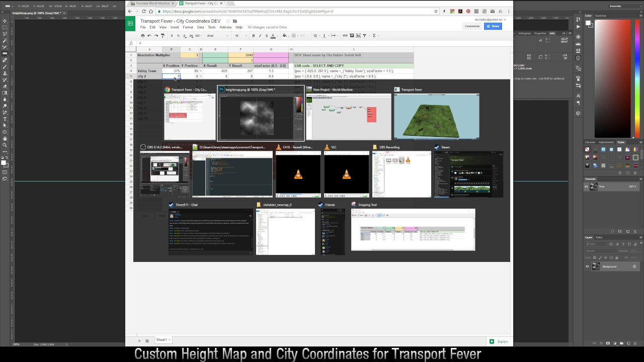Switch to World Machine window thumbnail

point(348,113)
